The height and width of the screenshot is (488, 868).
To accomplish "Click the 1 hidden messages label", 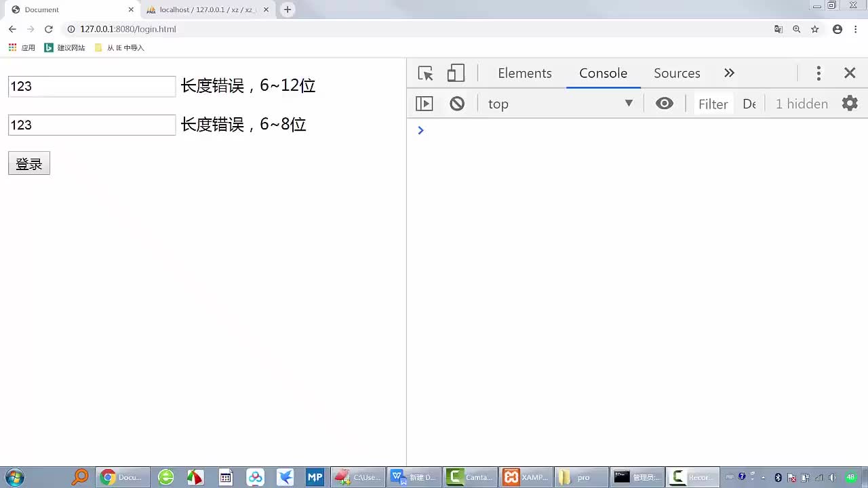I will click(x=802, y=104).
